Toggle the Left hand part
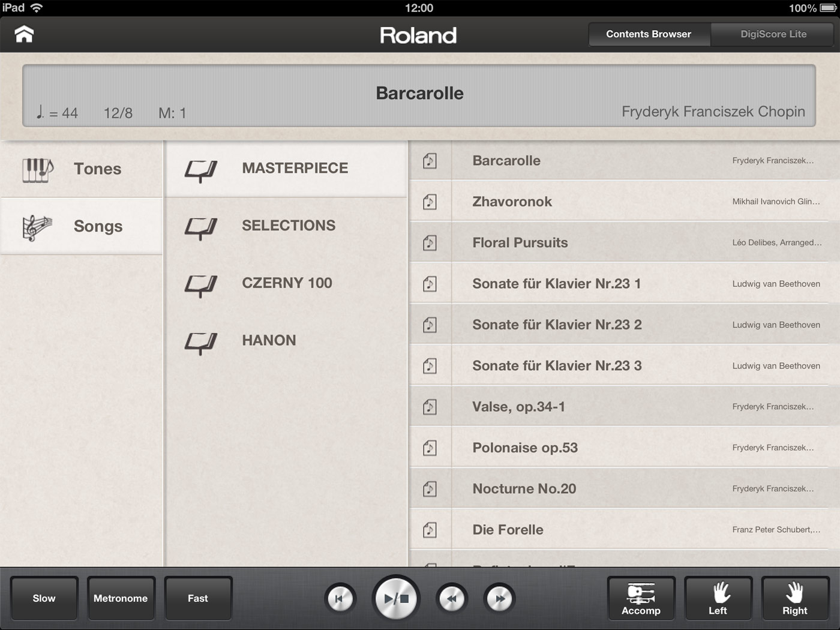Screen dimensions: 840x630 pyautogui.click(x=718, y=598)
